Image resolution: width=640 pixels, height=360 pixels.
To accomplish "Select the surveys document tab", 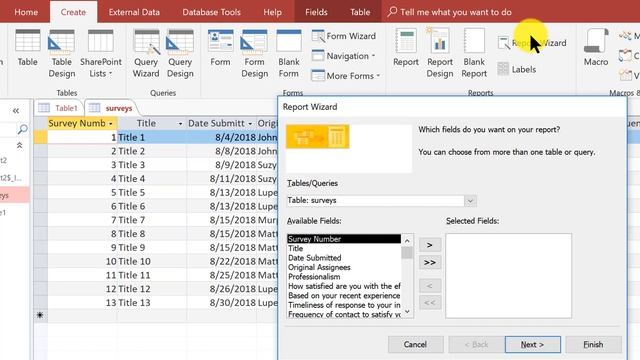I will coord(112,108).
